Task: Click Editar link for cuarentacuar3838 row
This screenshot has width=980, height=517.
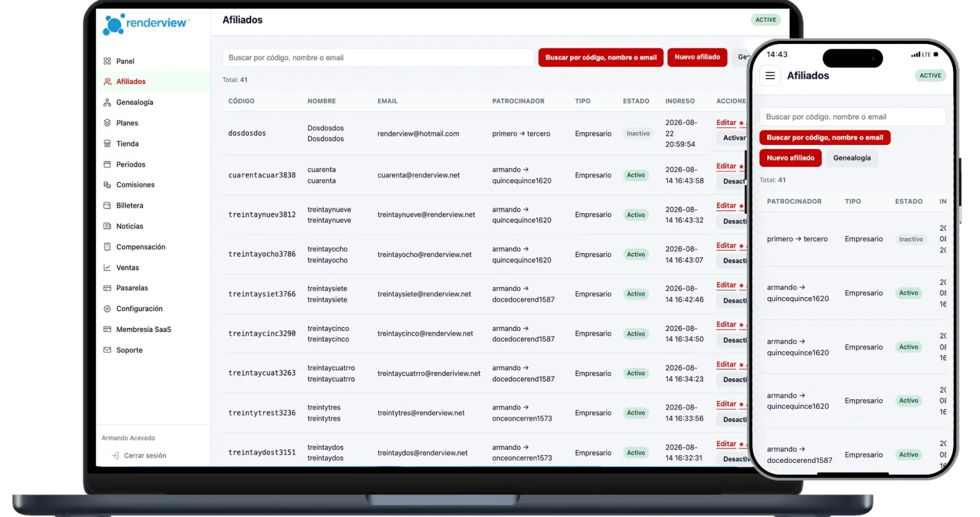Action: (x=726, y=166)
